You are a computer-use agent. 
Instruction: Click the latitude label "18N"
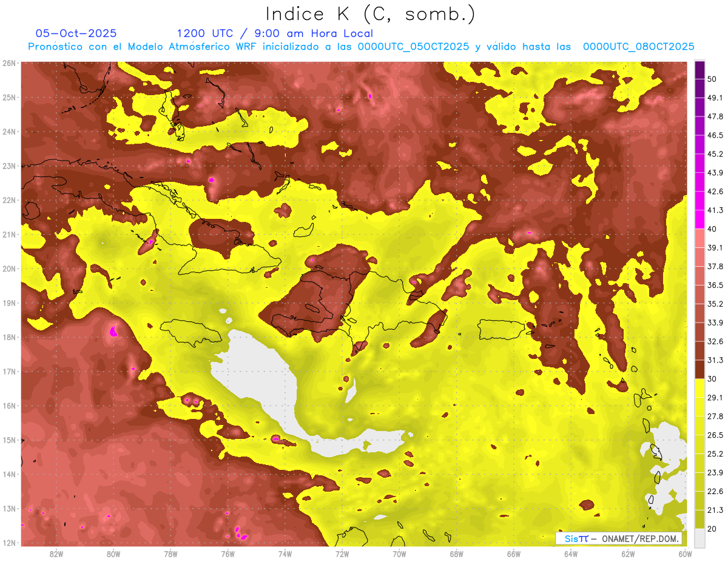pos(9,337)
